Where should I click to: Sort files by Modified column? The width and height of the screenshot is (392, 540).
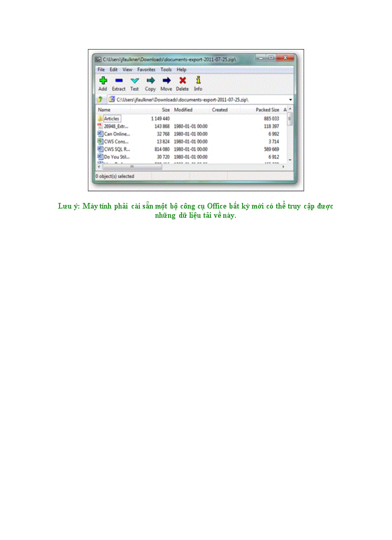tap(183, 110)
